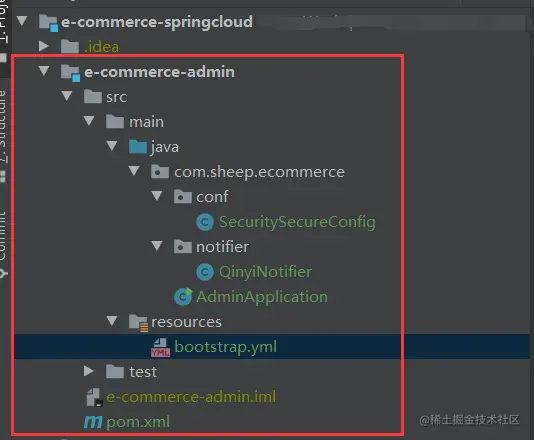Viewport: 534px width, 440px height.
Task: Collapse the e-commerce-admin module arrow
Action: 44,71
